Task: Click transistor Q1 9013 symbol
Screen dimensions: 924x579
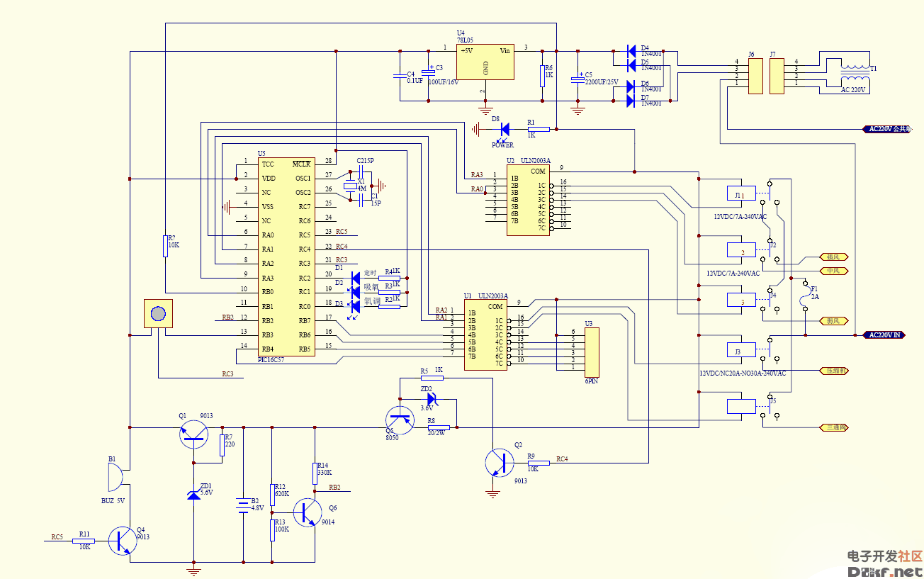Action: click(193, 433)
